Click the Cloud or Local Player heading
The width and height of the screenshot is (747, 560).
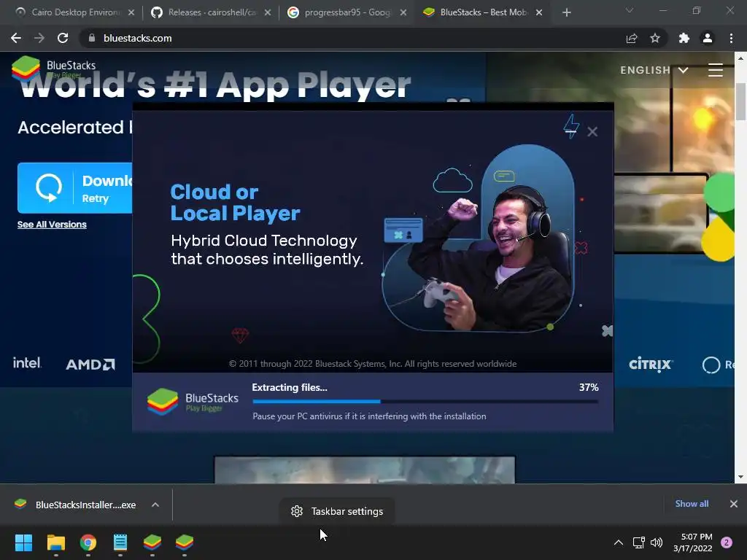click(x=236, y=203)
